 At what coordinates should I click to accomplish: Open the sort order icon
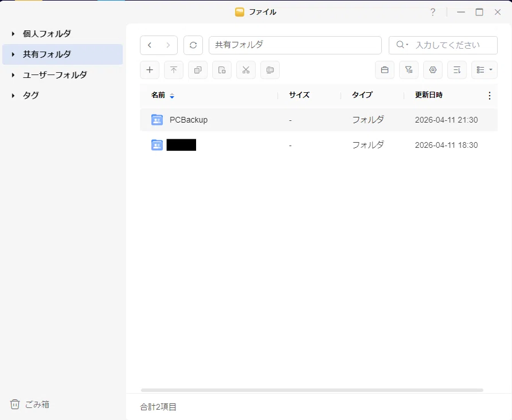point(457,70)
